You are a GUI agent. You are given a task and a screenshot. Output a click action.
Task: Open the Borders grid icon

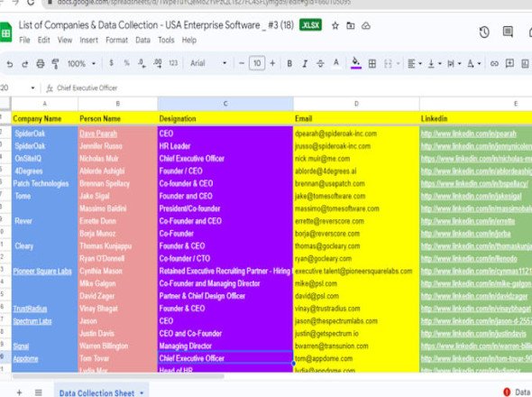point(372,63)
